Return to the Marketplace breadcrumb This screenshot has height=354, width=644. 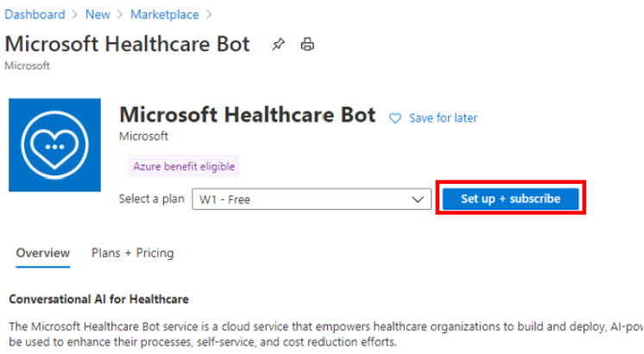coord(165,15)
